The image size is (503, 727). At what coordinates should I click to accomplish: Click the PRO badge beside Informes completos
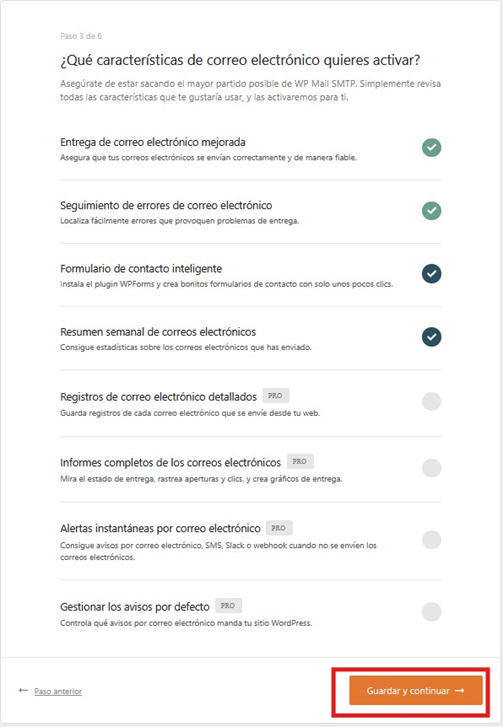(300, 461)
